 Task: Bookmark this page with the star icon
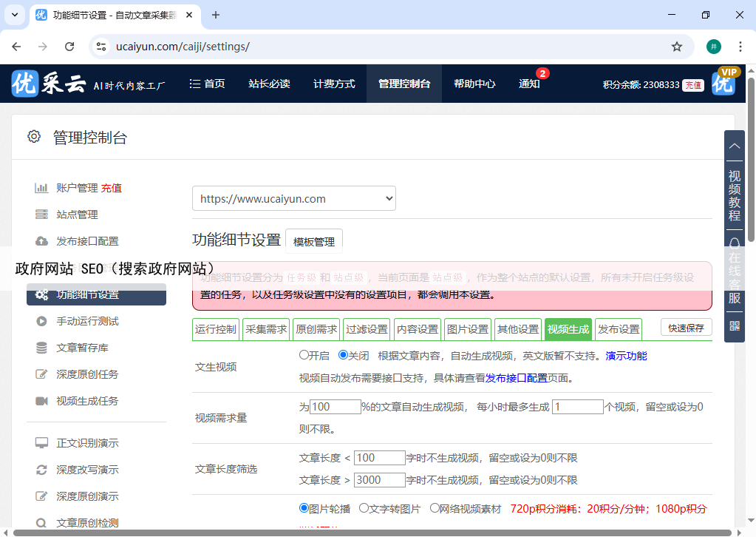676,47
